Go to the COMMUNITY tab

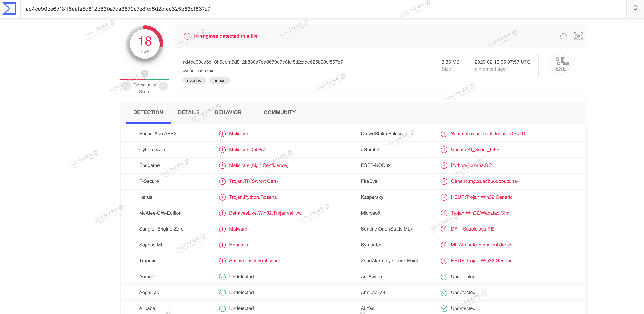tap(279, 112)
